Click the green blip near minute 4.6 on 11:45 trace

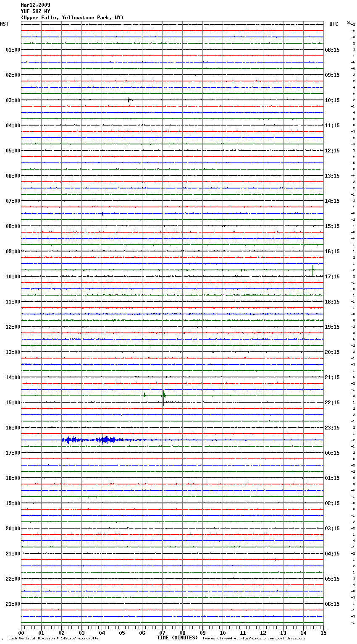click(x=115, y=320)
